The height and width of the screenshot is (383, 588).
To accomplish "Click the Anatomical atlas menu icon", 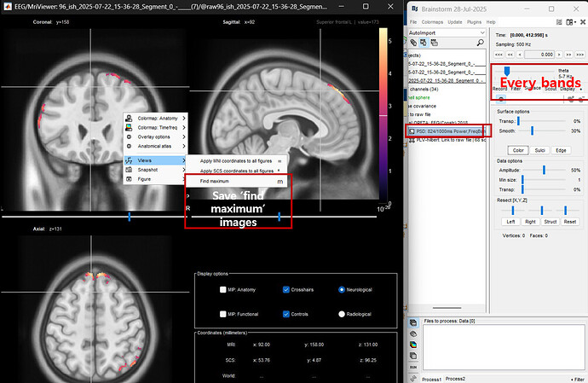I will tap(130, 146).
